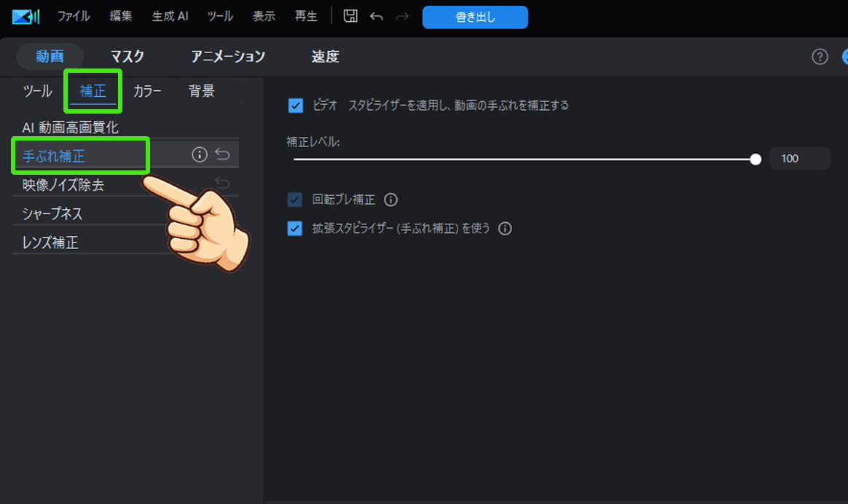The width and height of the screenshot is (848, 504).
Task: Click the redo arrow icon
Action: (x=402, y=16)
